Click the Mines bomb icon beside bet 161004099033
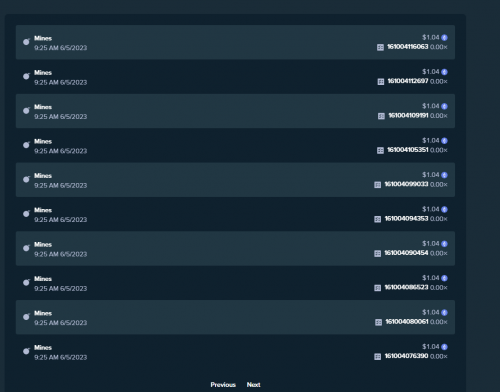The height and width of the screenshot is (392, 500). pyautogui.click(x=26, y=179)
